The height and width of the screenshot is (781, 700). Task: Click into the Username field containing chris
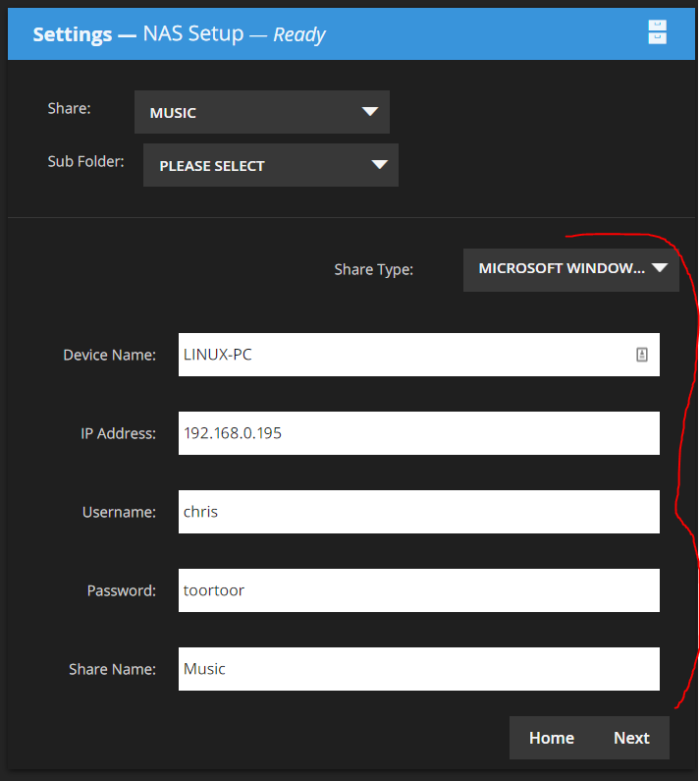coord(419,512)
